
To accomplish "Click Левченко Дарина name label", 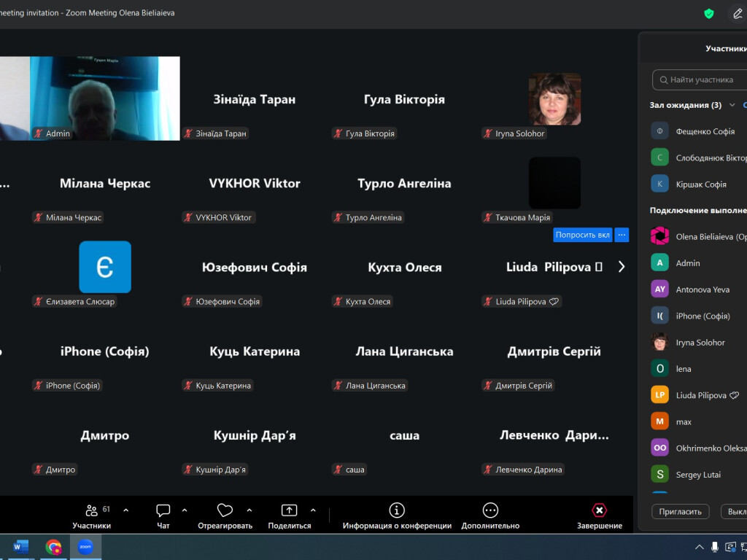I will point(529,470).
